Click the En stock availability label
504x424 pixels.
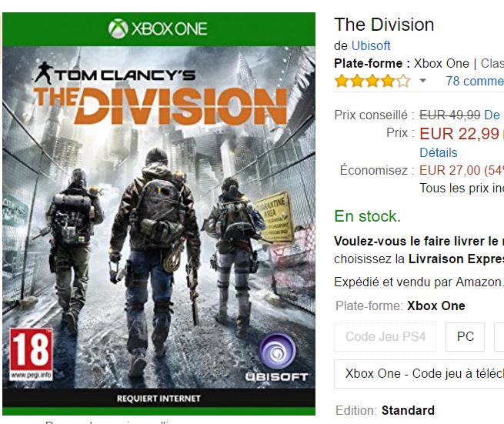point(367,216)
